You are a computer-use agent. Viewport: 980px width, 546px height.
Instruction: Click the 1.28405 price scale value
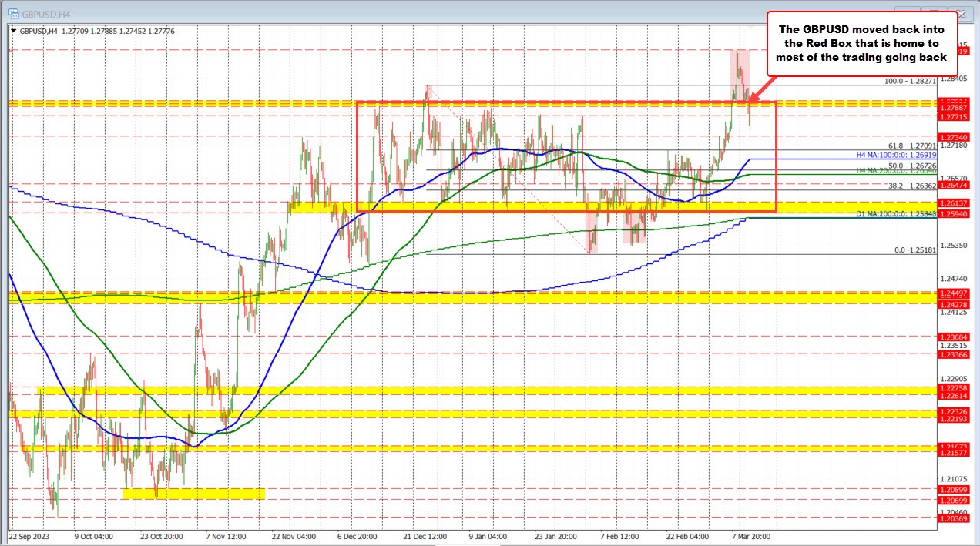(x=953, y=79)
